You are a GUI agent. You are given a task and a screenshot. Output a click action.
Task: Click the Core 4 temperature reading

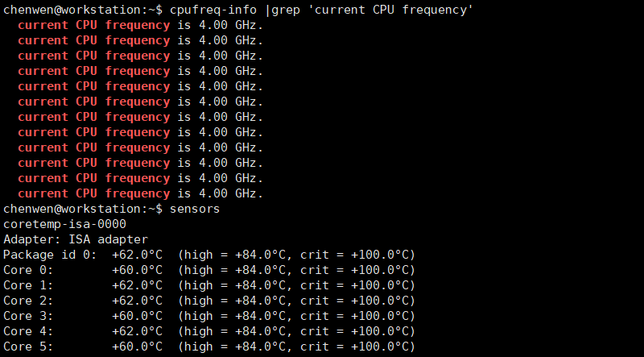137,331
